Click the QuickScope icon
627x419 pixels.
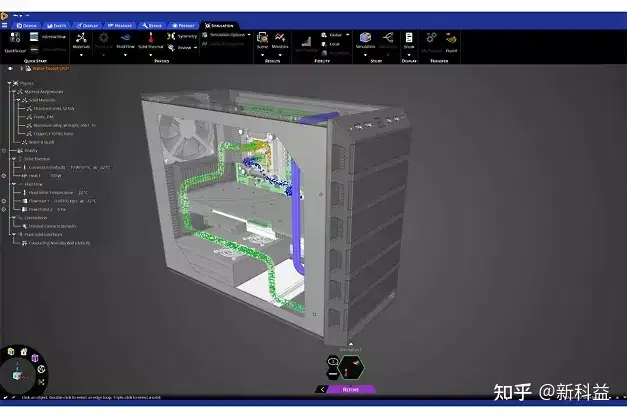15,38
